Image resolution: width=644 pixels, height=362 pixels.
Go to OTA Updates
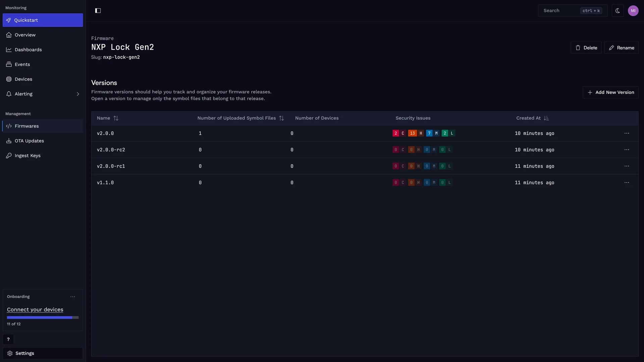(x=43, y=141)
